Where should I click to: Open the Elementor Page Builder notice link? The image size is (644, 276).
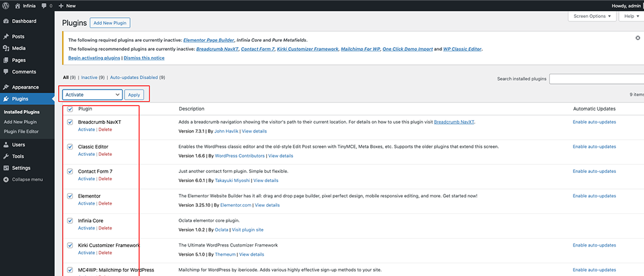coord(209,40)
